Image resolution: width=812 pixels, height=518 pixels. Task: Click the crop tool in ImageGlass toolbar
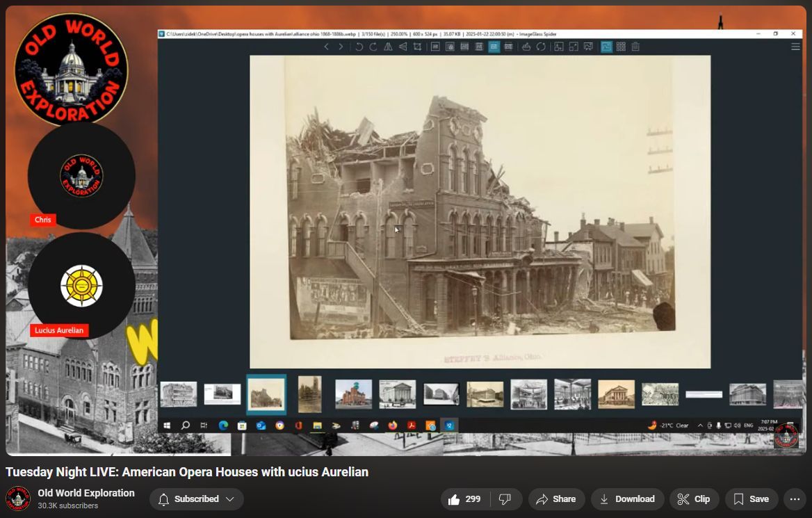tap(417, 47)
